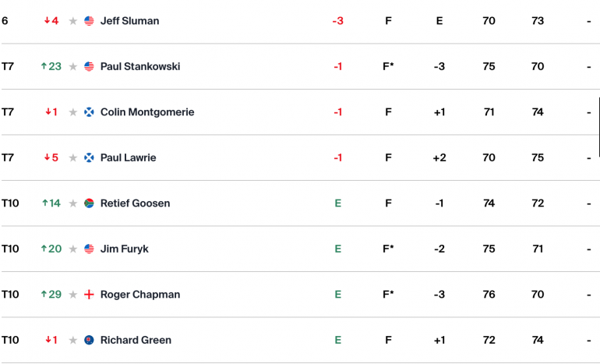Image resolution: width=600 pixels, height=364 pixels.
Task: Expand Colin Montgomerie's row details
Action: (300, 111)
